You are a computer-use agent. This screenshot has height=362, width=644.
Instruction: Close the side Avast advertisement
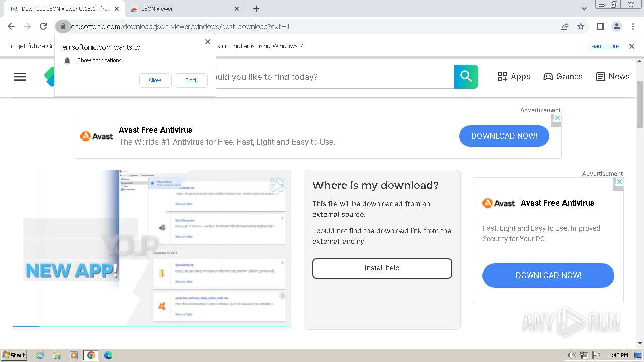click(619, 182)
